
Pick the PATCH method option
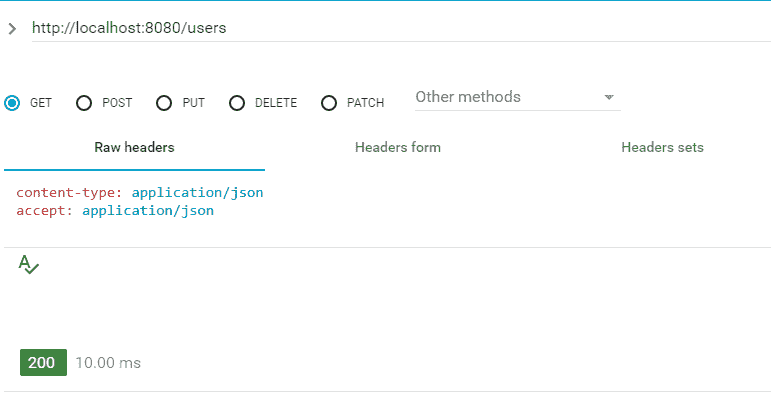pos(329,102)
